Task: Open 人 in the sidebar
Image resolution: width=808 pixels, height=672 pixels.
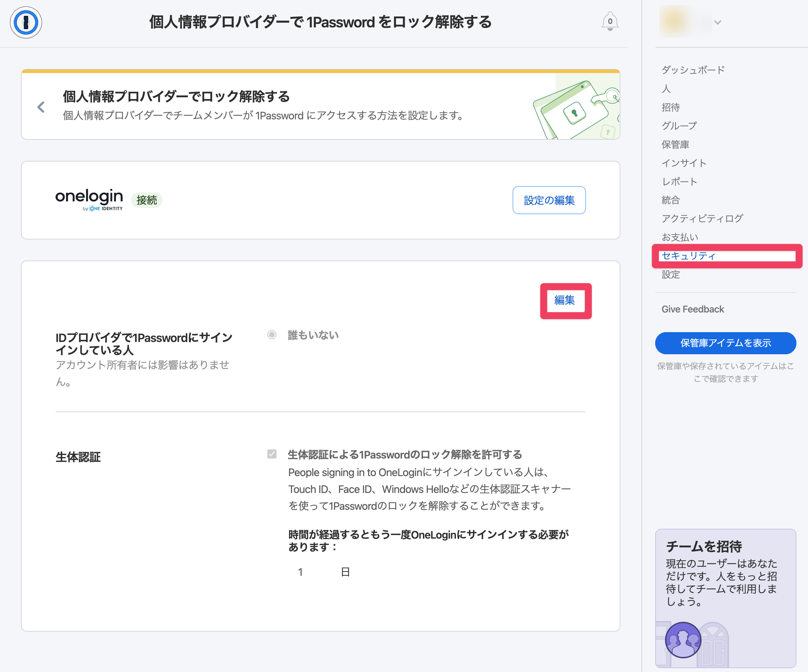Action: [666, 89]
